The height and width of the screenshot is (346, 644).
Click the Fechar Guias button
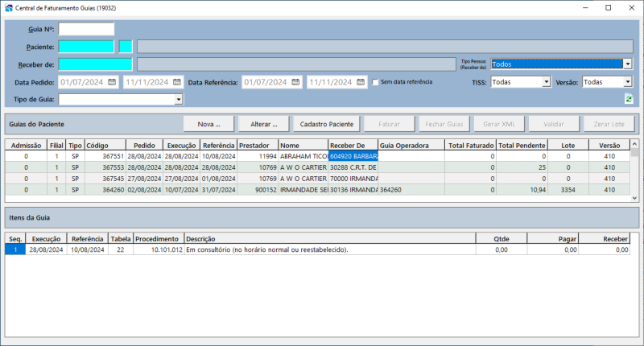tap(444, 124)
